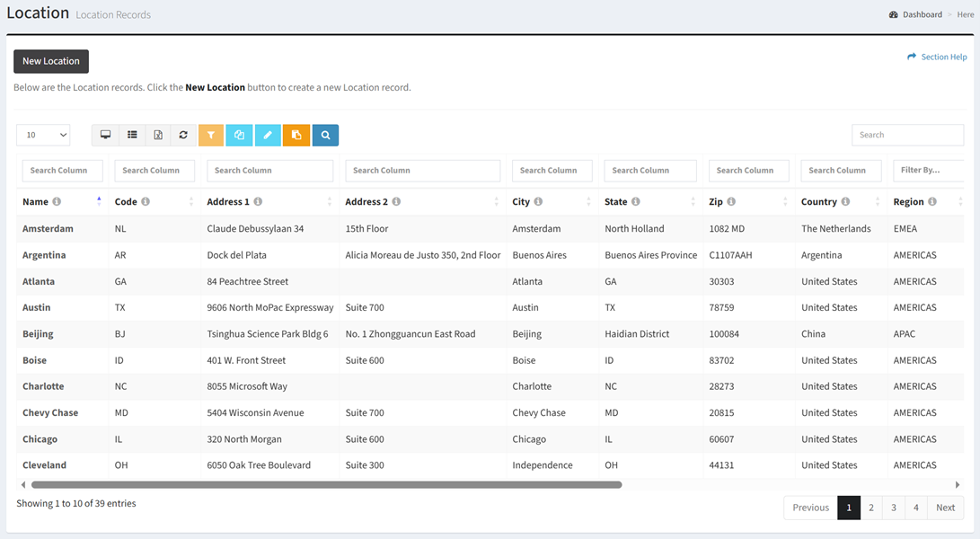Click the yellow filter funnel button
The height and width of the screenshot is (539, 980).
pyautogui.click(x=211, y=135)
